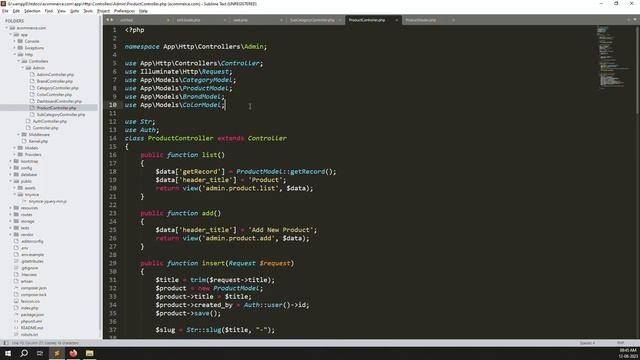
Task: Expand the bootstrap folder
Action: point(11,161)
